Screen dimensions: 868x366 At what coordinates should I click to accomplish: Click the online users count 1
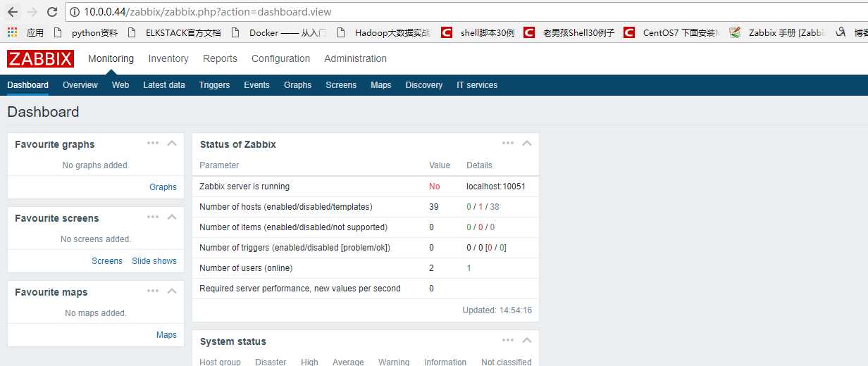coord(469,268)
